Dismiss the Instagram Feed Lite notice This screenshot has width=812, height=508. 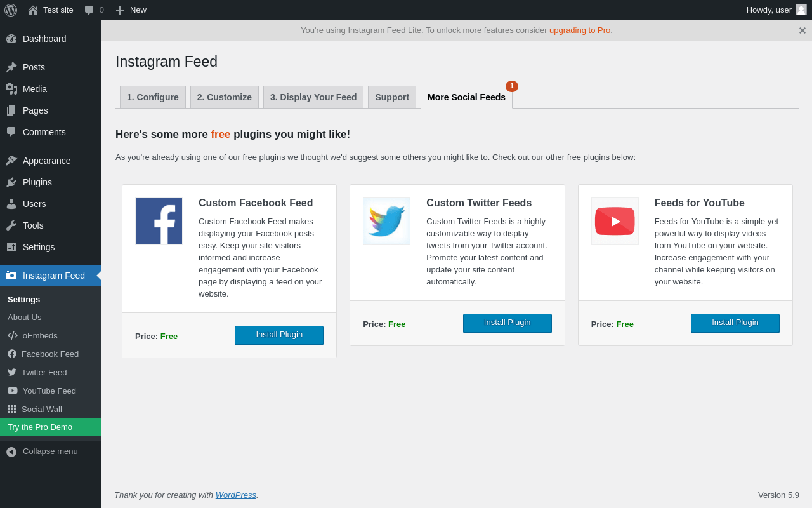pyautogui.click(x=802, y=30)
